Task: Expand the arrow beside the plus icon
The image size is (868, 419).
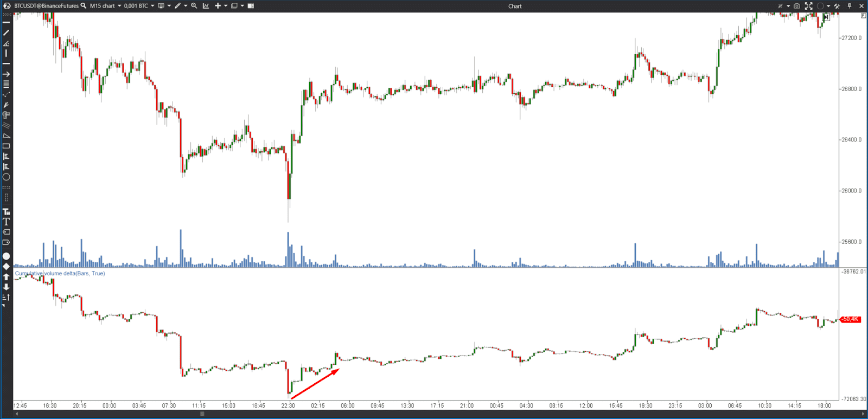Action: pyautogui.click(x=226, y=6)
